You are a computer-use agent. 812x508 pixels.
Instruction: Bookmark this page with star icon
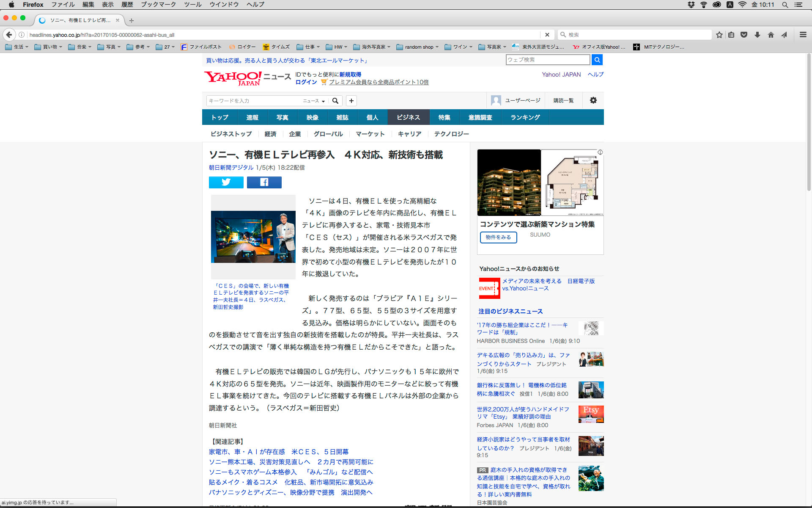719,35
